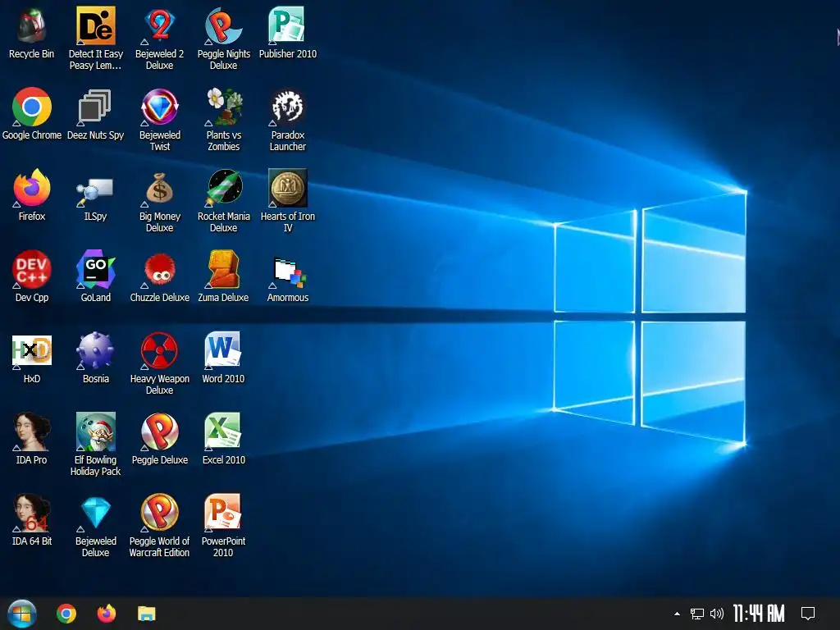
Task: Open File Explorer from the taskbar
Action: pos(146,614)
